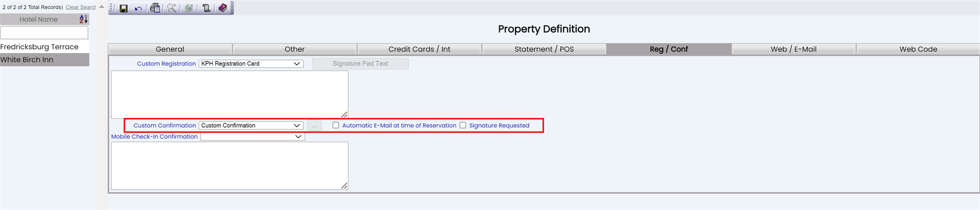Open Mobile Check-In Confirmation dropdown
980x210 pixels.
click(x=252, y=137)
